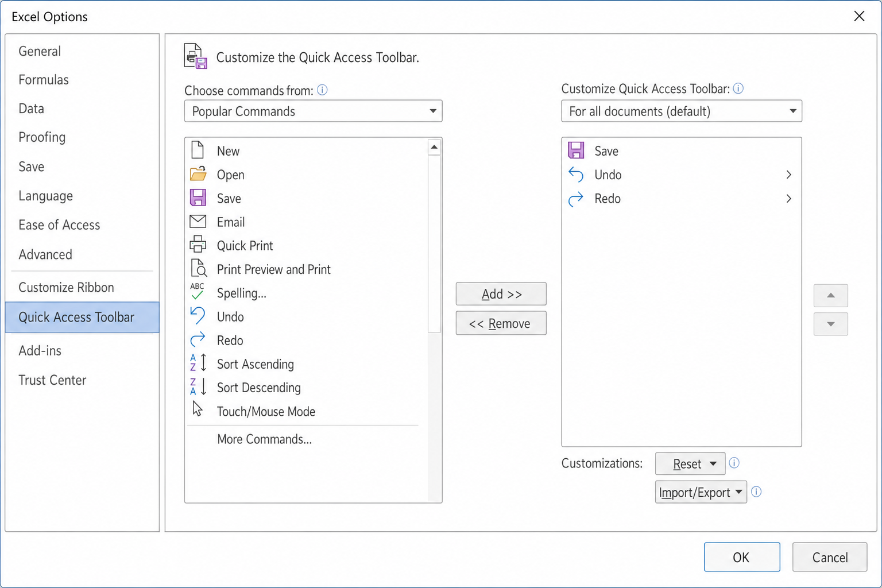Open the Reset dropdown button

(690, 463)
